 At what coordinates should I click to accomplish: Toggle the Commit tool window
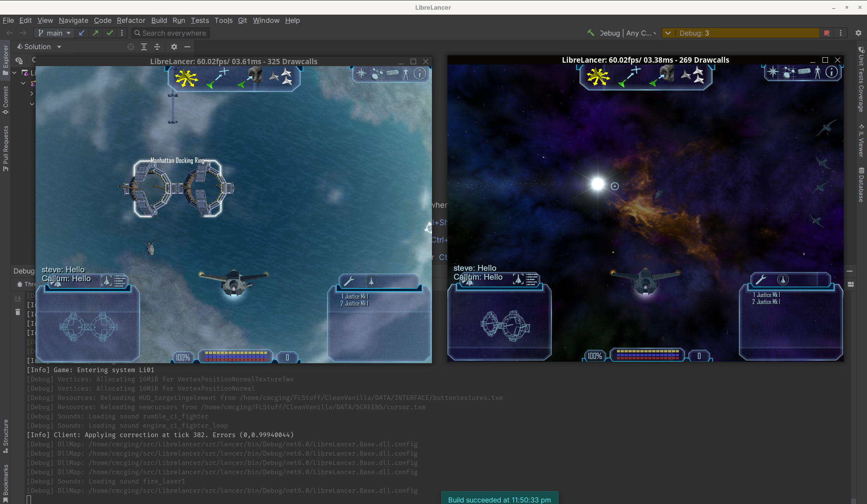pyautogui.click(x=5, y=100)
